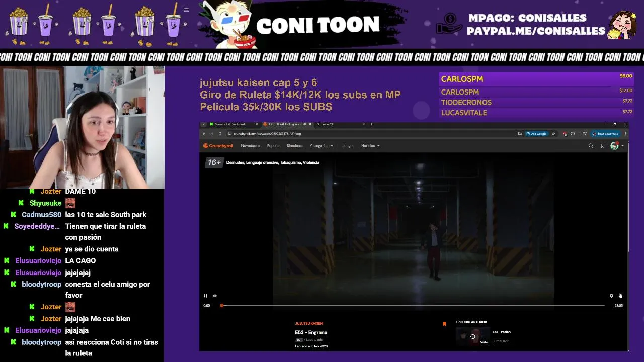644x362 pixels.
Task: Open the Novedades menu item
Action: point(250,146)
